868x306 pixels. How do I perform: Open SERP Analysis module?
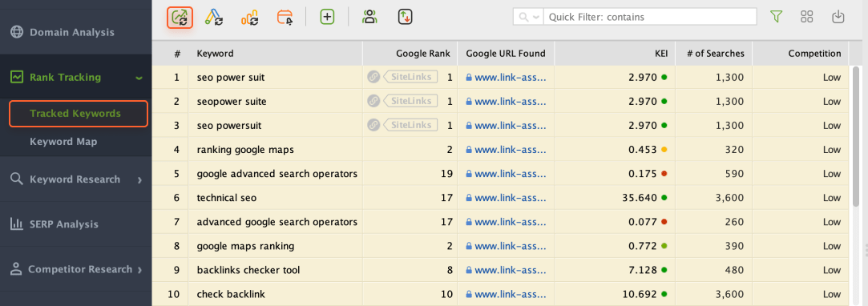[64, 224]
